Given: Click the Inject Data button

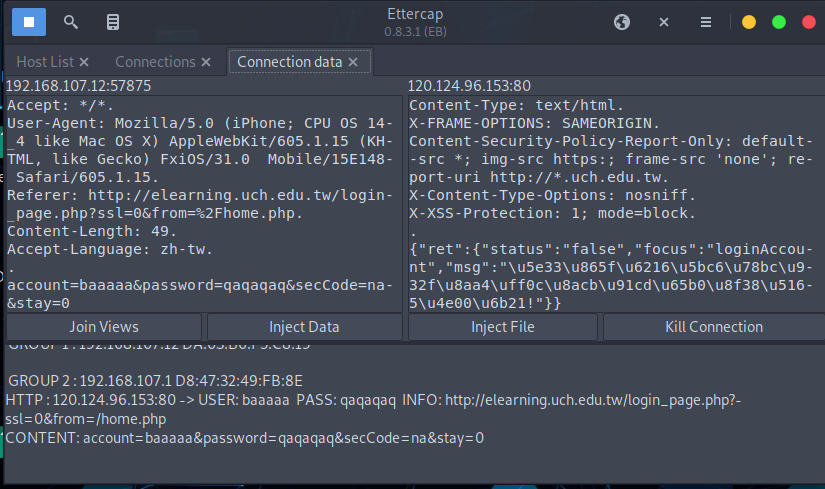Looking at the screenshot, I should click(x=304, y=327).
